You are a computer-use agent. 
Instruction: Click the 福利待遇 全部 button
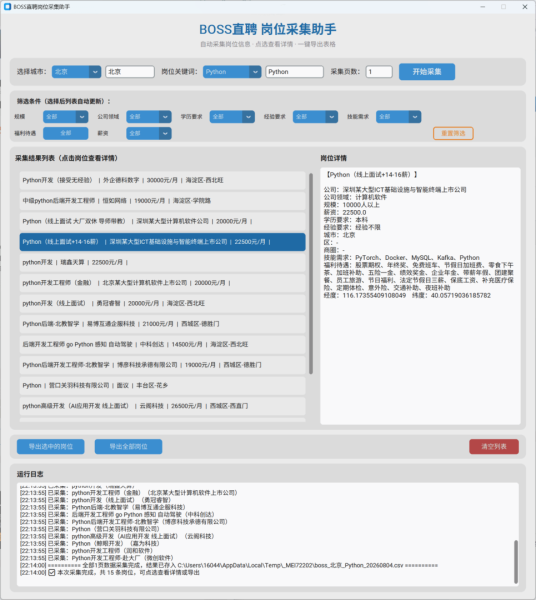point(65,133)
